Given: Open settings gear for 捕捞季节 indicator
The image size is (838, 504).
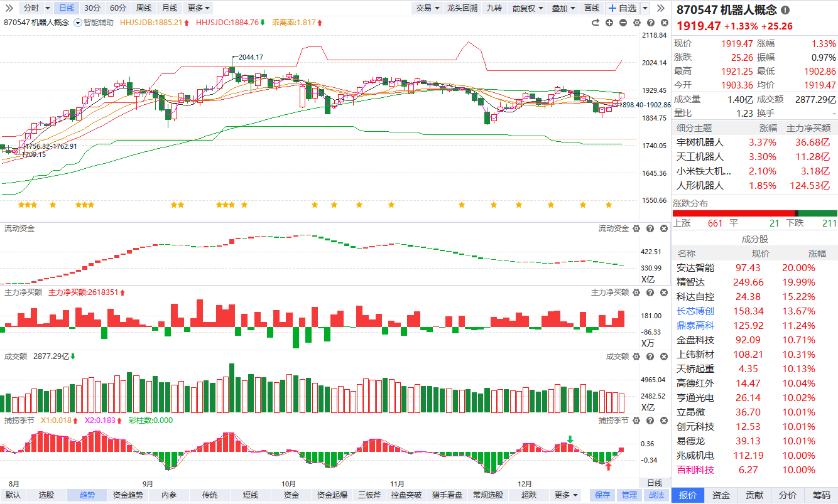Looking at the screenshot, I should (x=636, y=421).
